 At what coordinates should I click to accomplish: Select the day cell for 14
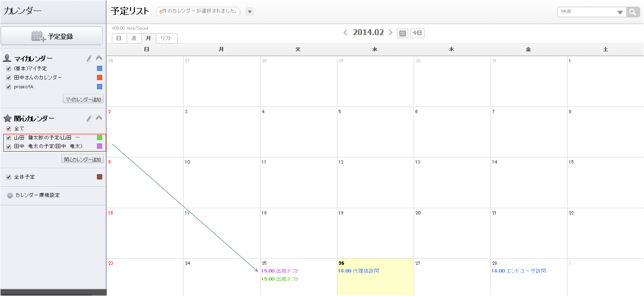(x=529, y=182)
